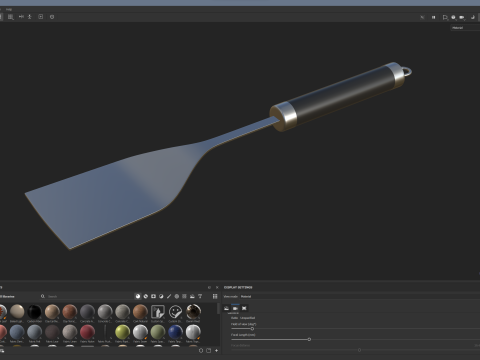Open the Help menu
Image resolution: width=480 pixels, height=360 pixels.
[x=9, y=9]
